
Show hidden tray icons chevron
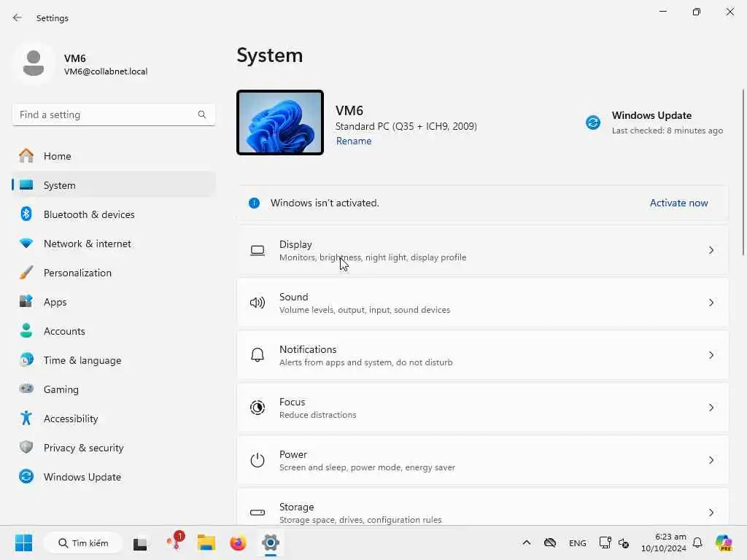[527, 542]
